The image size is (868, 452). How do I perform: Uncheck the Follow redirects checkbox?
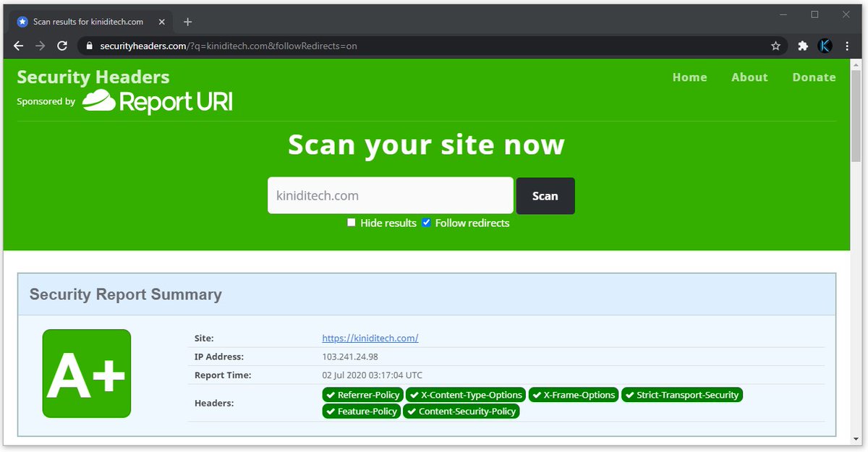tap(426, 222)
